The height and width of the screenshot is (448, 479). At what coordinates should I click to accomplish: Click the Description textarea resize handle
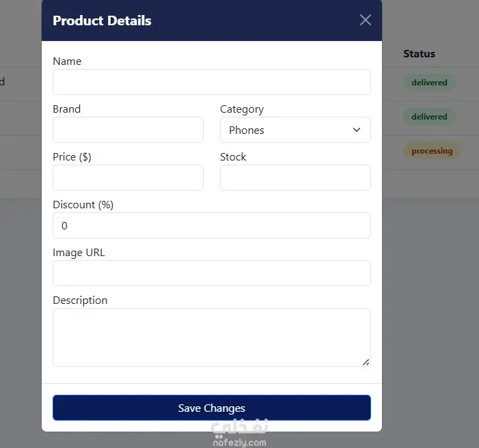[366, 362]
